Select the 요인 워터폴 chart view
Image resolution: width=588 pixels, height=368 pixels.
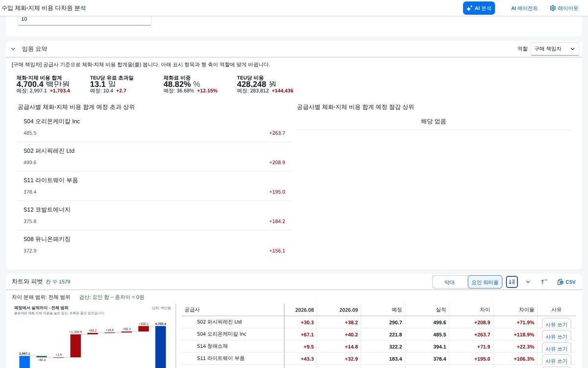pyautogui.click(x=485, y=282)
